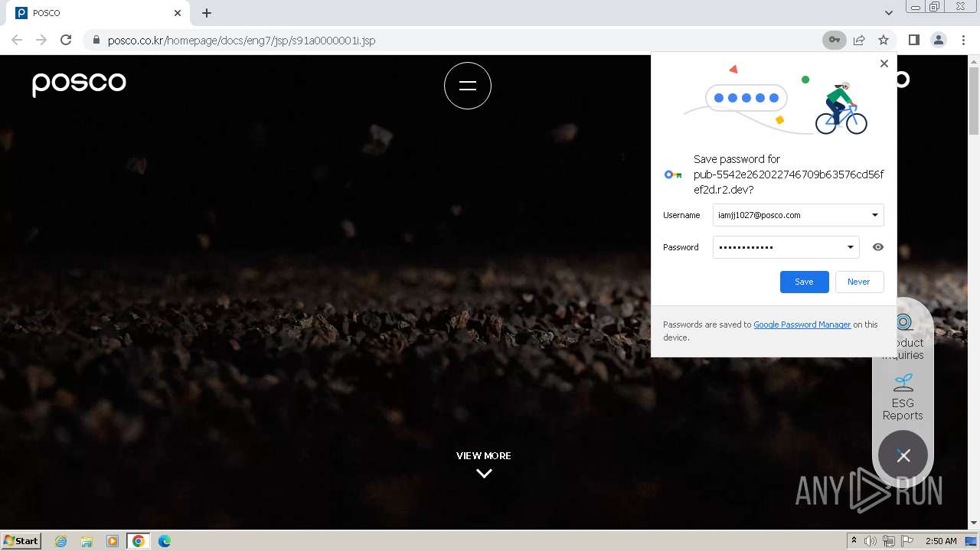Image resolution: width=980 pixels, height=551 pixels.
Task: Click the password key icon in address bar
Action: point(835,40)
